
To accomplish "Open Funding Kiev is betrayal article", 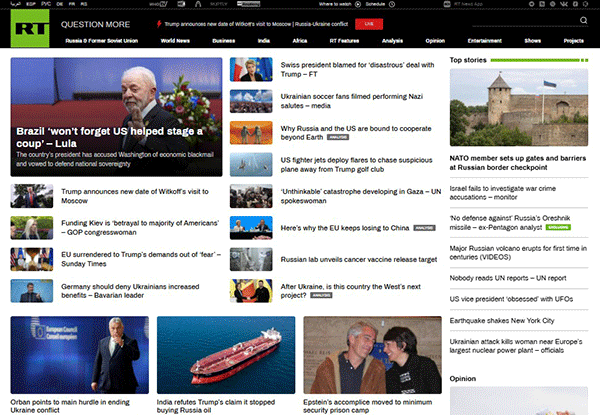I will point(140,228).
